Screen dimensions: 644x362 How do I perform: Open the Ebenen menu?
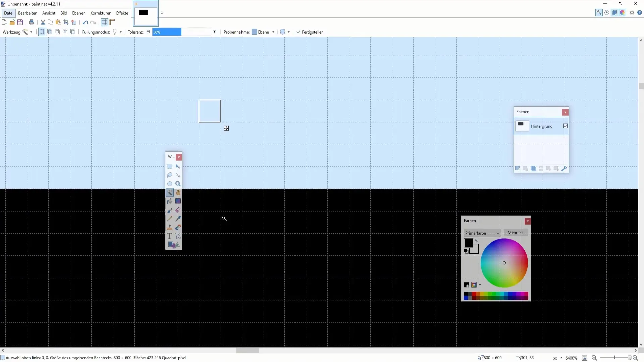point(79,13)
